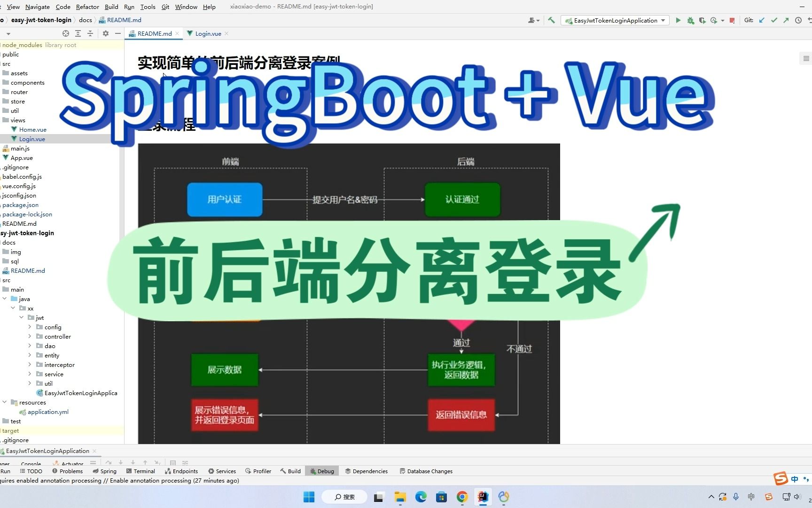Expand all in Project panel
The image size is (812, 508).
click(x=78, y=33)
